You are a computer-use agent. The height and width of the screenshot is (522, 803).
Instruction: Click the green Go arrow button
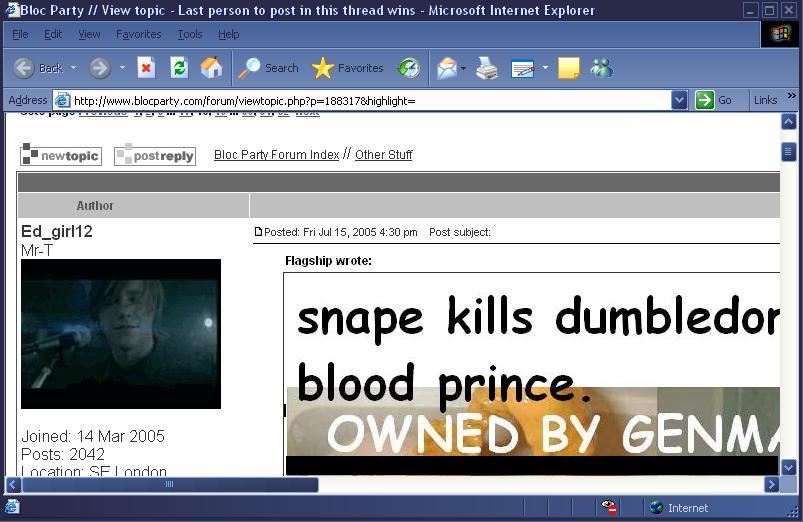[705, 100]
